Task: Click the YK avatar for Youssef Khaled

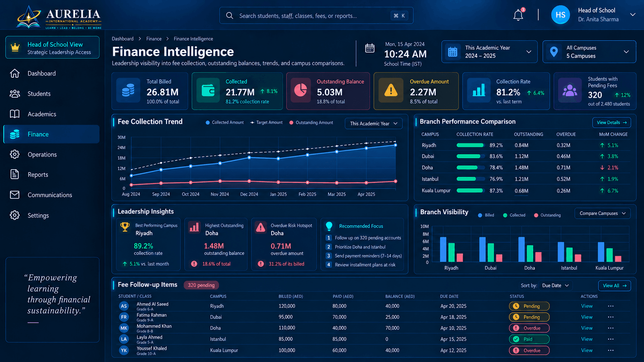Action: 124,350
